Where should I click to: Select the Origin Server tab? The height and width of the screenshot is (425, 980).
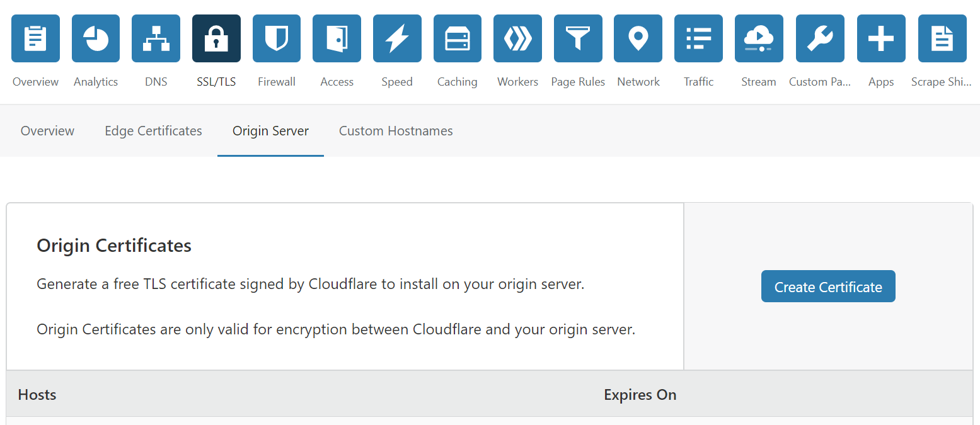pos(270,131)
